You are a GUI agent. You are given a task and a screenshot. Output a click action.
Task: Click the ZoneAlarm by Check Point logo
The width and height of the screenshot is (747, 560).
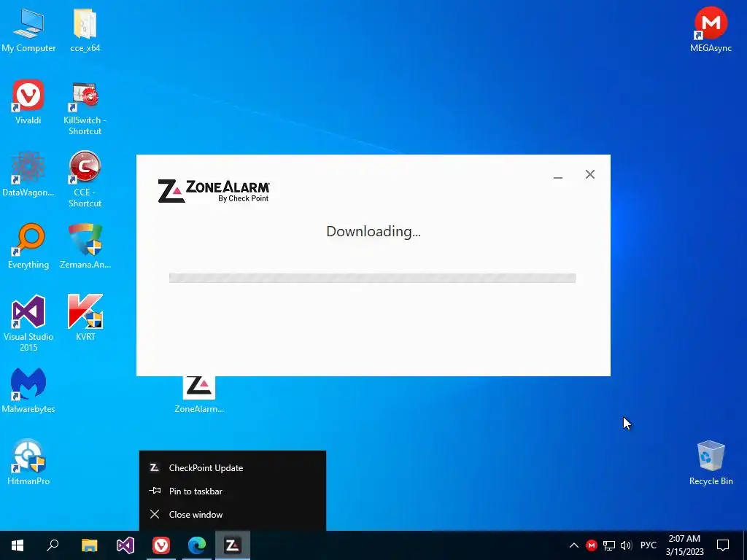pyautogui.click(x=214, y=191)
